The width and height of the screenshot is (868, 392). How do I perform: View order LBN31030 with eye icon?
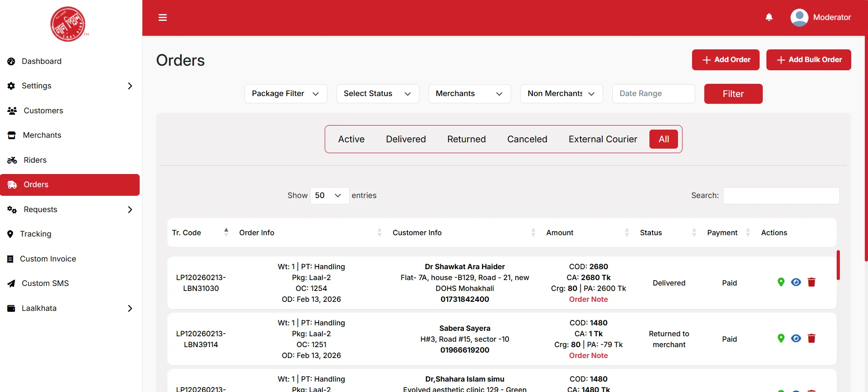point(796,282)
